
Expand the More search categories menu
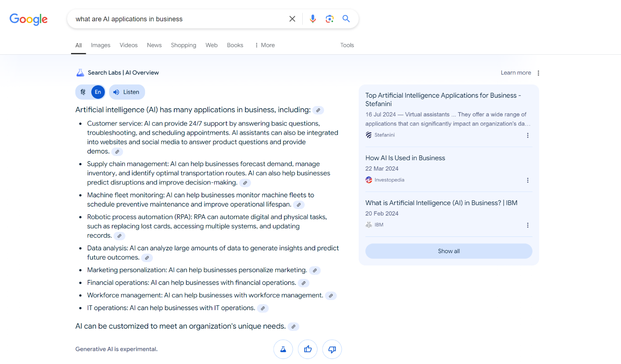pos(265,45)
